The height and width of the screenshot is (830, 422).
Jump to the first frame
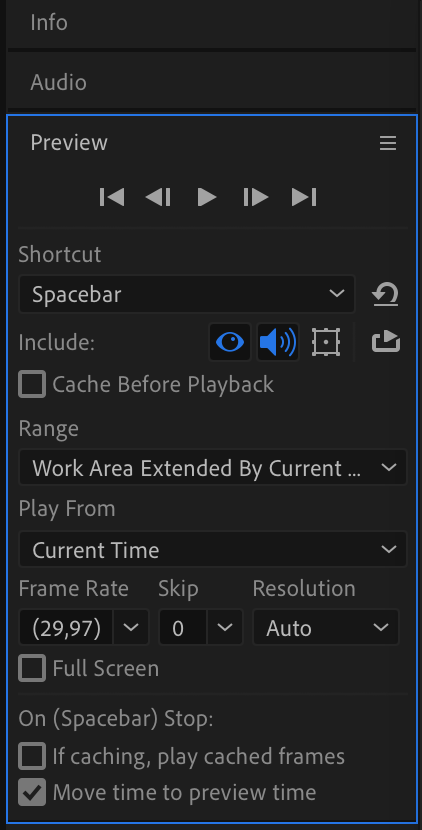pyautogui.click(x=112, y=197)
